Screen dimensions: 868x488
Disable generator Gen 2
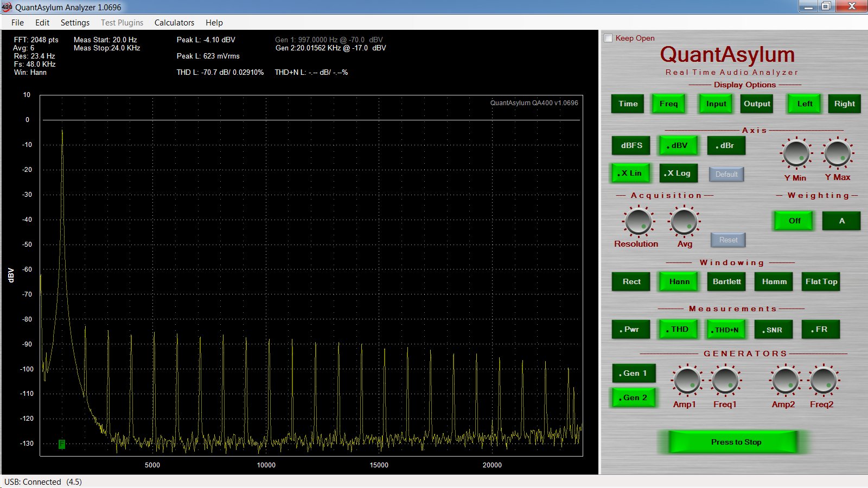point(634,397)
